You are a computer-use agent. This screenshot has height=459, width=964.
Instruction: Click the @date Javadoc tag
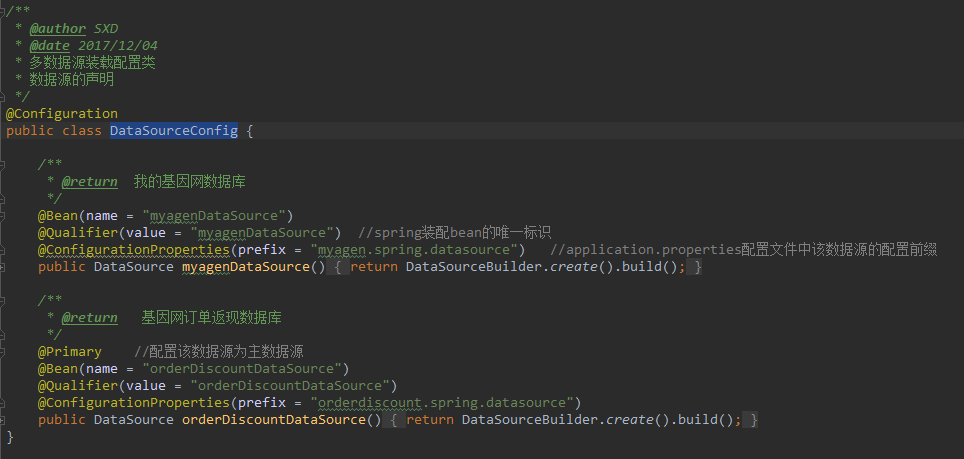pos(50,45)
